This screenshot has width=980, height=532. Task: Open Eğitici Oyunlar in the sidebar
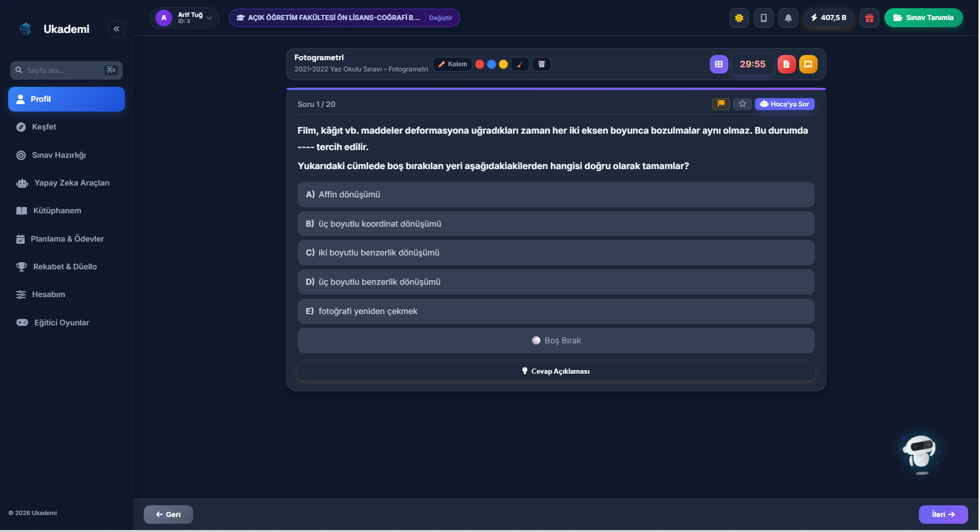coord(66,323)
